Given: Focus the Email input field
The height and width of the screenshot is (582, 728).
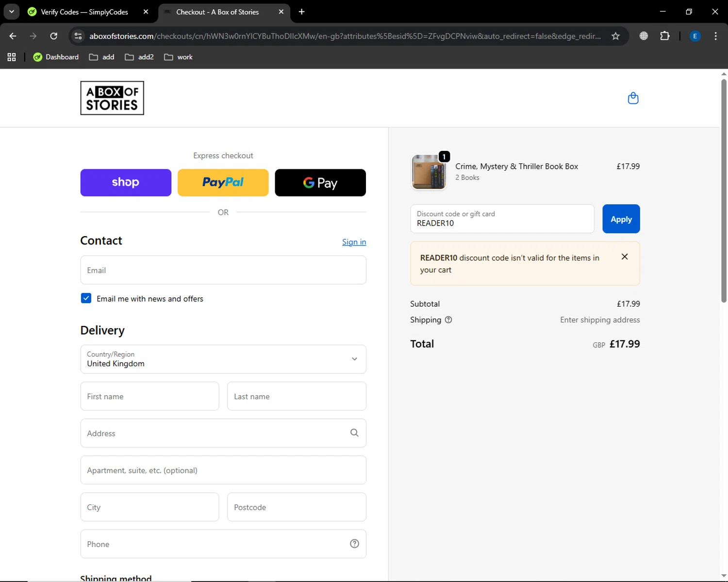Looking at the screenshot, I should tap(223, 270).
